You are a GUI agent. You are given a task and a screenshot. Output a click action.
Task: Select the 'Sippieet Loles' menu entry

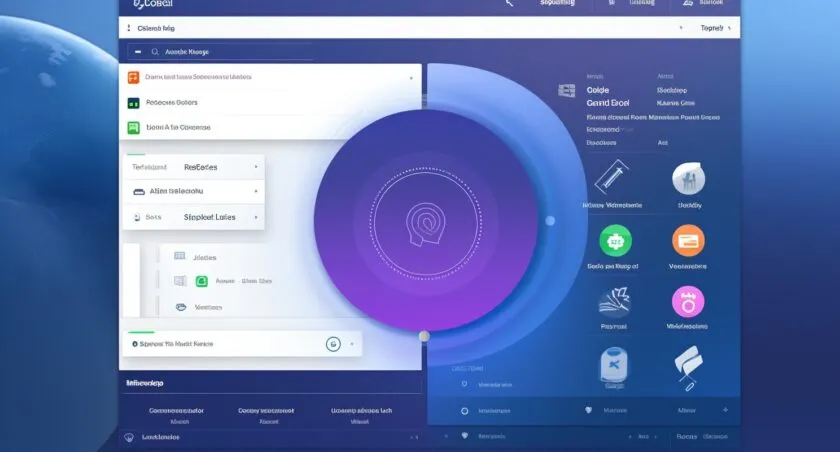click(209, 217)
